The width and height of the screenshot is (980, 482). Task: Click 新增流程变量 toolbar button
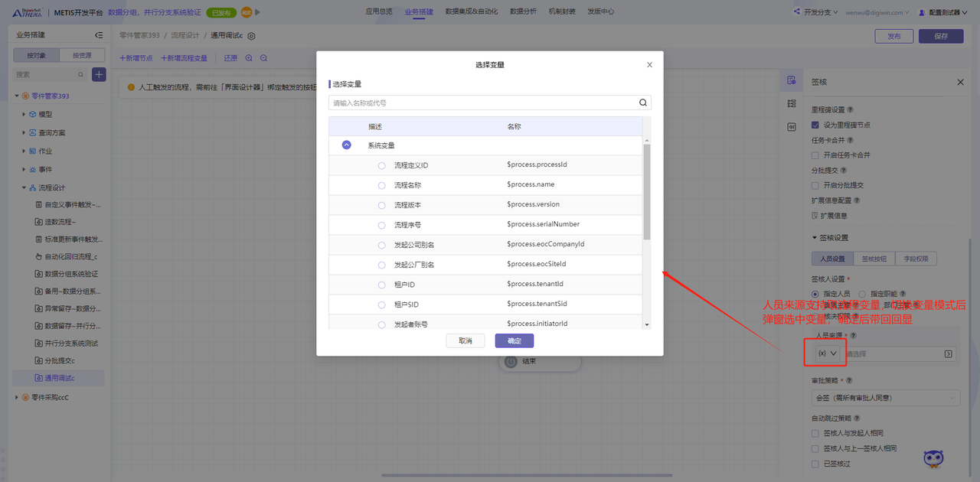coord(184,58)
